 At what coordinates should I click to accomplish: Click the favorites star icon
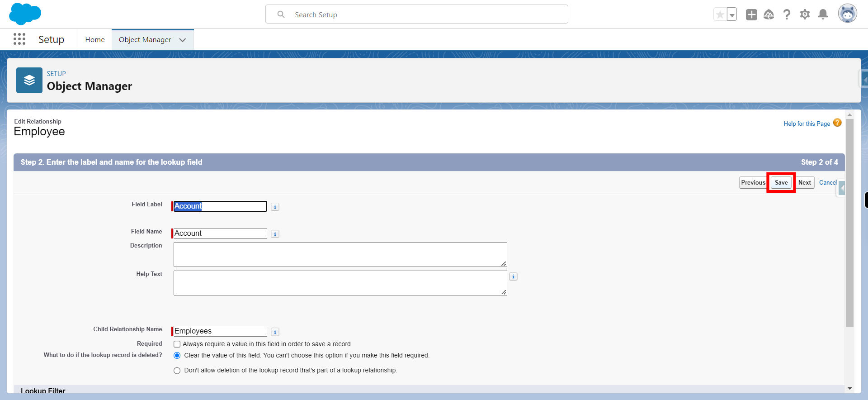point(720,14)
